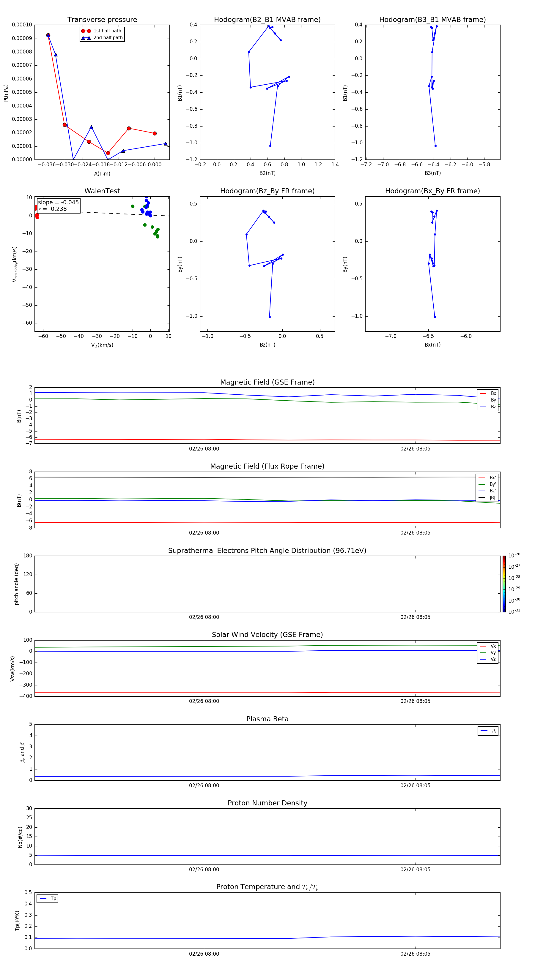Select "Bx'" in the Flux Rope legend

coord(487,478)
